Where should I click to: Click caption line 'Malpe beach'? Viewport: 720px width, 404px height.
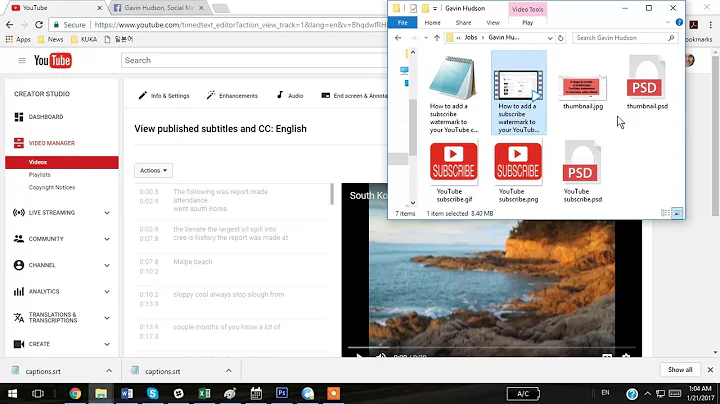tap(193, 262)
